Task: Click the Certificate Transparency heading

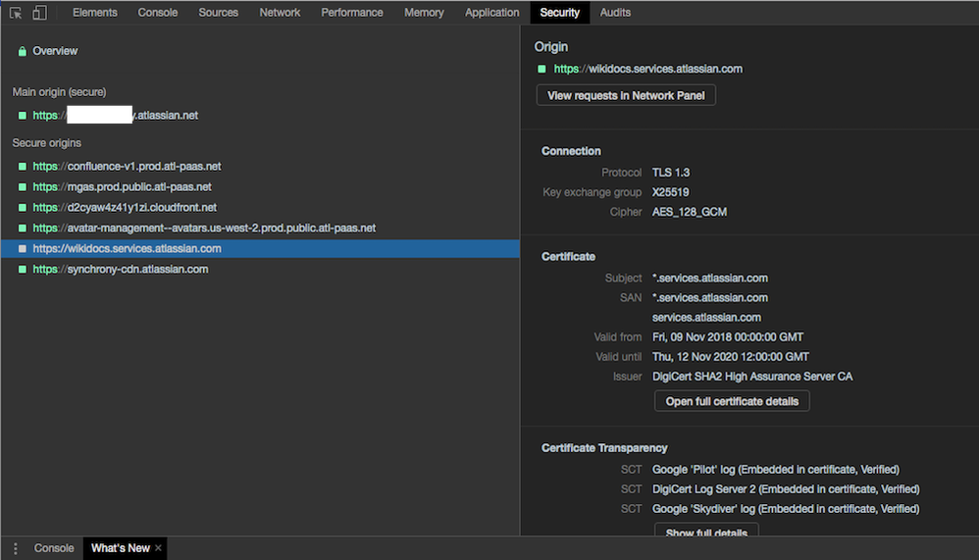Action: tap(604, 448)
